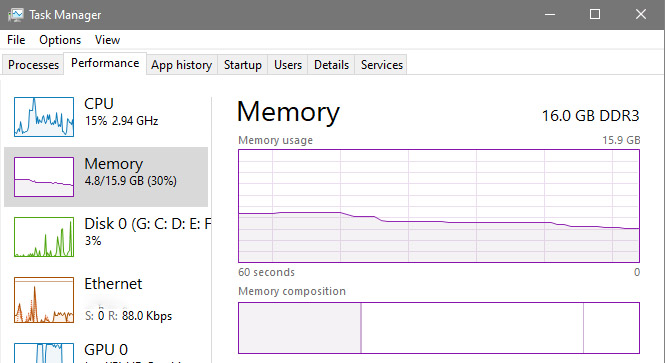
Task: Click the Memory composition bar
Action: coord(439,328)
